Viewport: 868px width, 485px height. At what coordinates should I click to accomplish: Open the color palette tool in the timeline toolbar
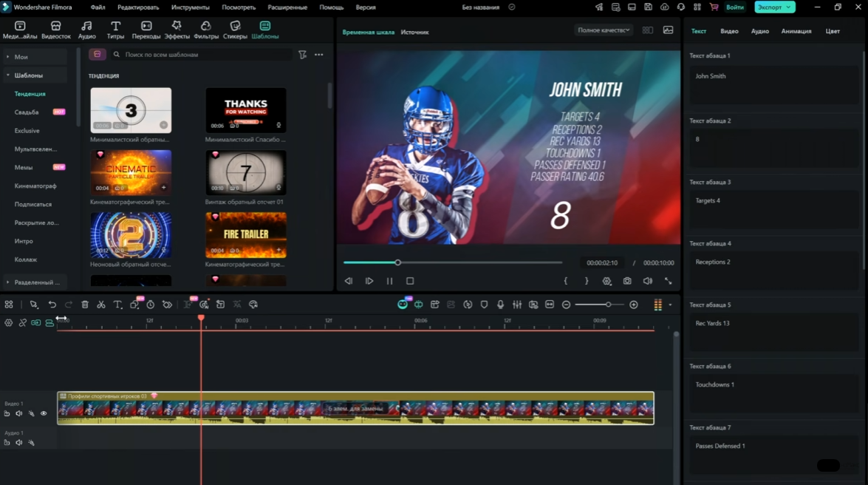click(x=253, y=305)
